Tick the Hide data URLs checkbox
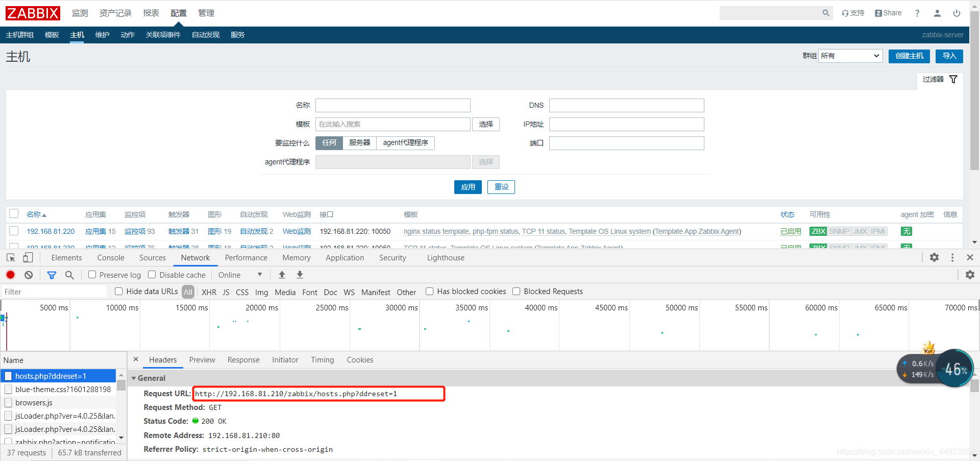 (119, 291)
